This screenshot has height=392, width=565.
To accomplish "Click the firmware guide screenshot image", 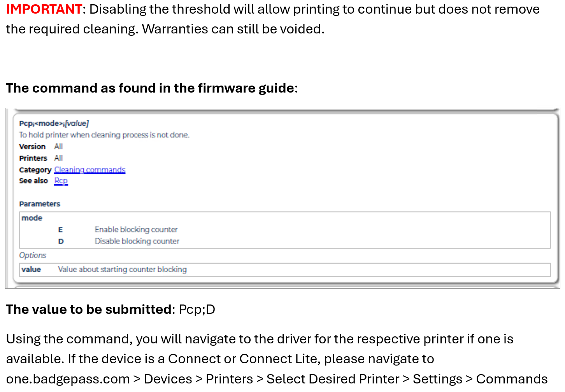I will (282, 198).
